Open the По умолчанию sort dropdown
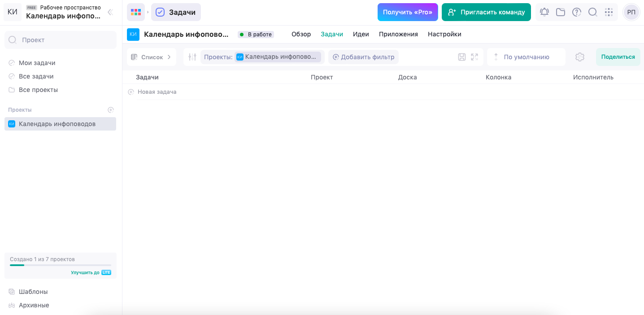Viewport: 644px width, 315px height. click(526, 57)
